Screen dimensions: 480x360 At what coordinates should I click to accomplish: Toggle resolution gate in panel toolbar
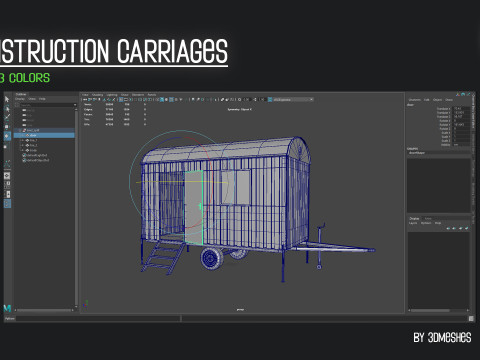click(131, 100)
